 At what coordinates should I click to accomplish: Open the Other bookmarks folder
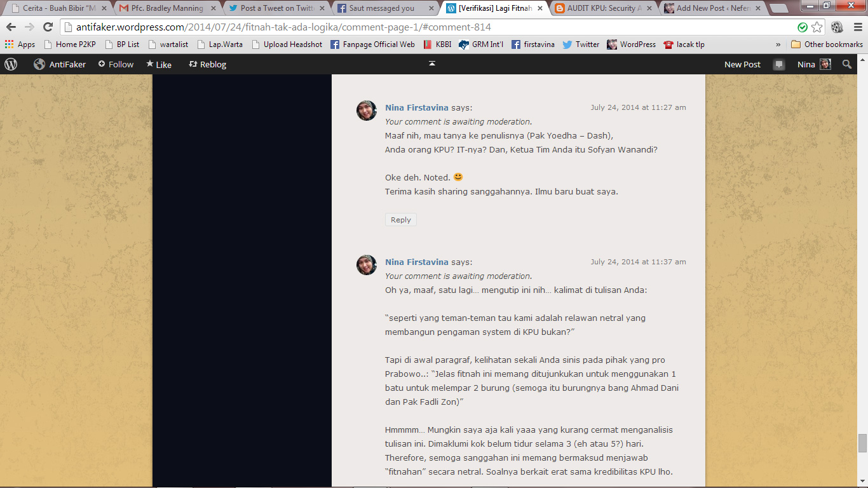[x=827, y=44]
